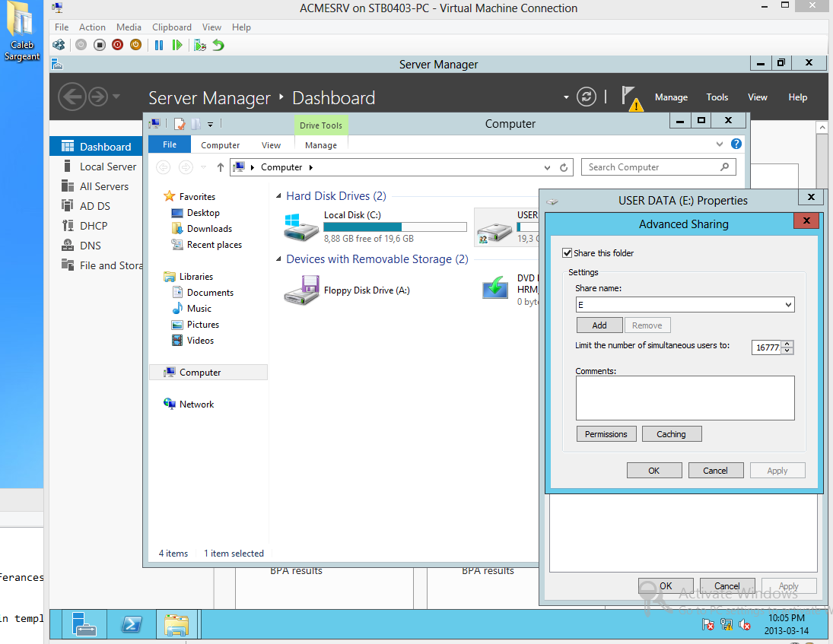Open the Explorer Computer ribbon tab
The width and height of the screenshot is (833, 644).
tap(220, 145)
